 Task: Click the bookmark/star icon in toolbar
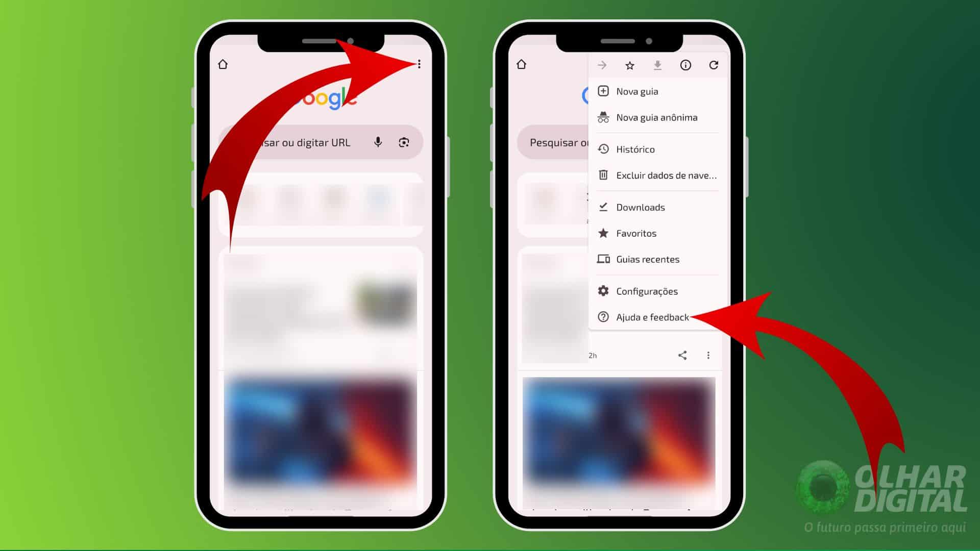(x=629, y=65)
